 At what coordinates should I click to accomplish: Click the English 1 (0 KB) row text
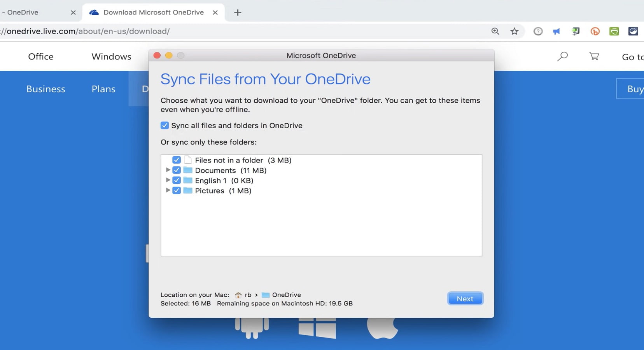[x=224, y=180]
